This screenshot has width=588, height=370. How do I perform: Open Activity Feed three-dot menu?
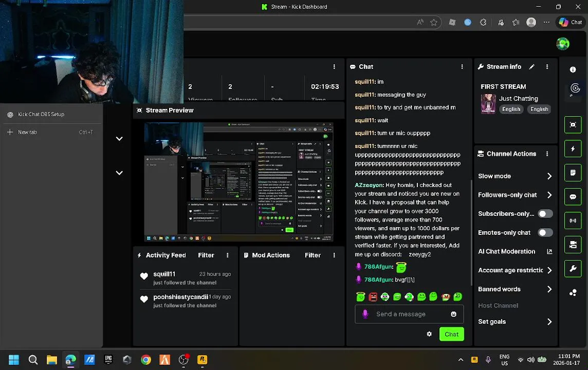click(227, 255)
